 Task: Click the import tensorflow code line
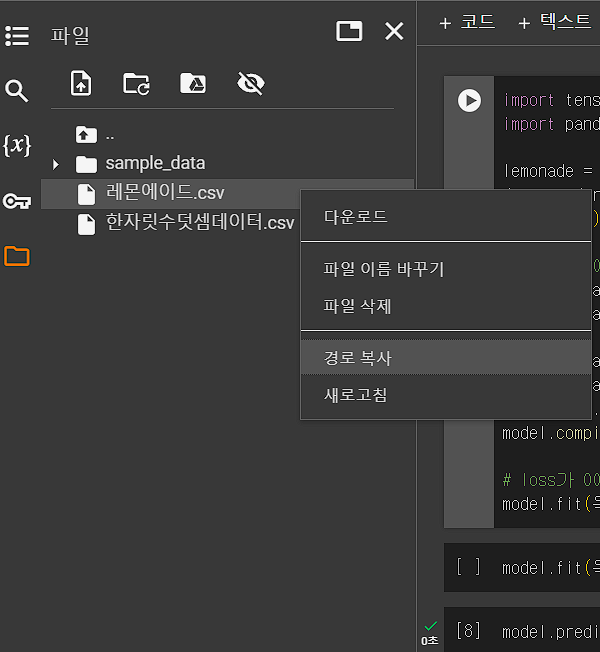[551, 100]
